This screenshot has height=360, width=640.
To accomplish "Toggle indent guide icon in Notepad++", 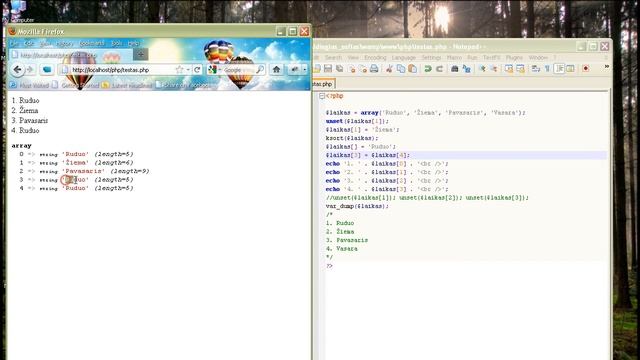I will pos(559,69).
